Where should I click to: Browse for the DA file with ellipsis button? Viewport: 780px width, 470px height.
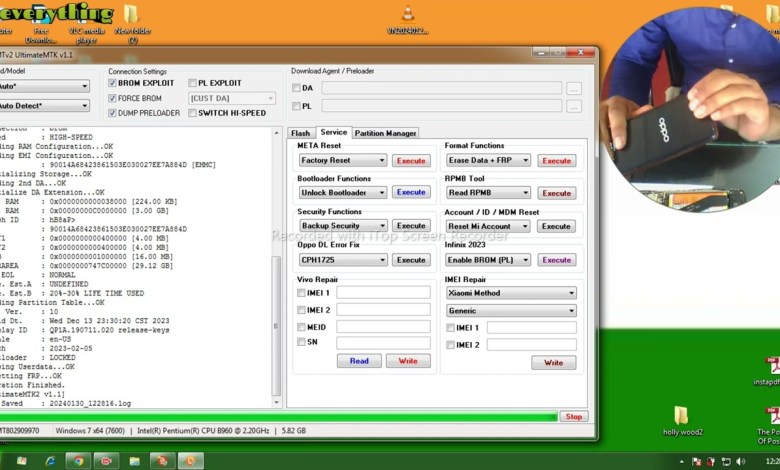pos(574,89)
